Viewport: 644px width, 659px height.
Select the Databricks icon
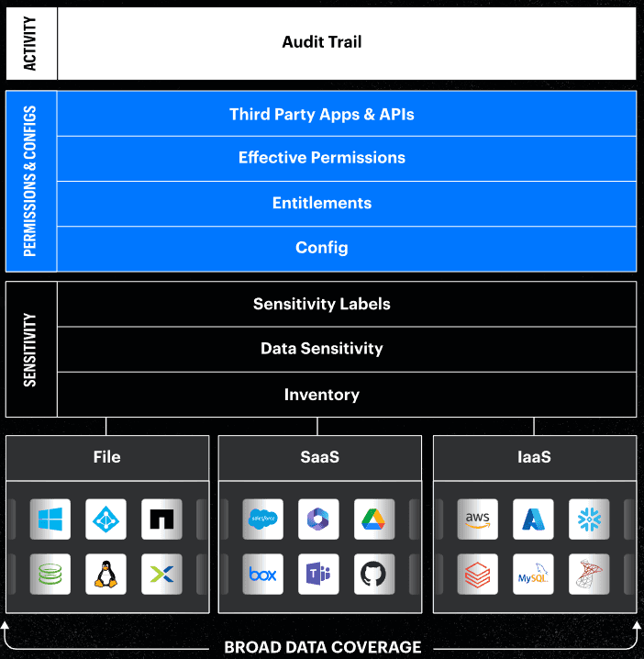tap(478, 575)
